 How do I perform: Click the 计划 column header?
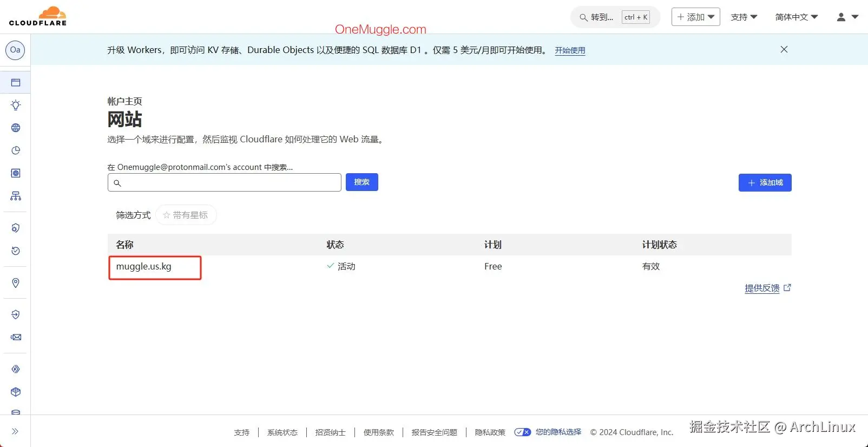point(492,245)
